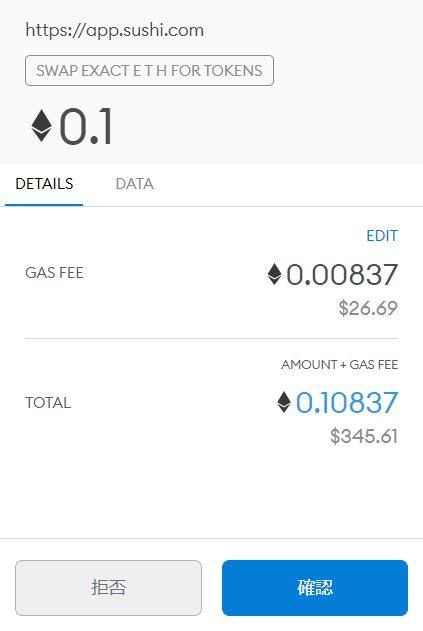
Task: Click the GAS FEE row label
Action: [54, 273]
